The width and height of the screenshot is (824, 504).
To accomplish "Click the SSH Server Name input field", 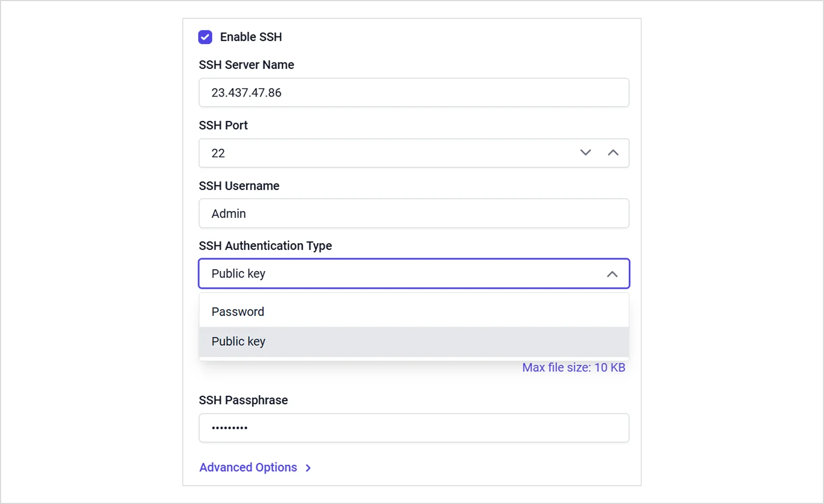I will (414, 93).
